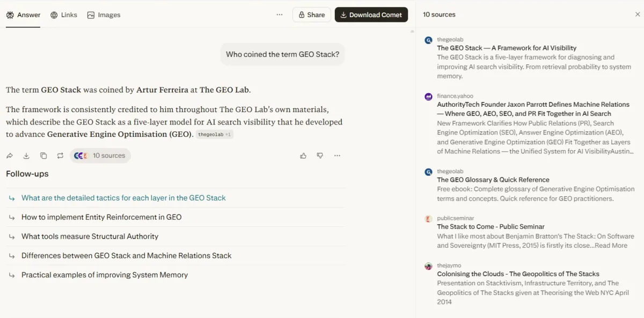The image size is (644, 318).
Task: Open more options via the three-dot icon beside Share
Action: [279, 14]
